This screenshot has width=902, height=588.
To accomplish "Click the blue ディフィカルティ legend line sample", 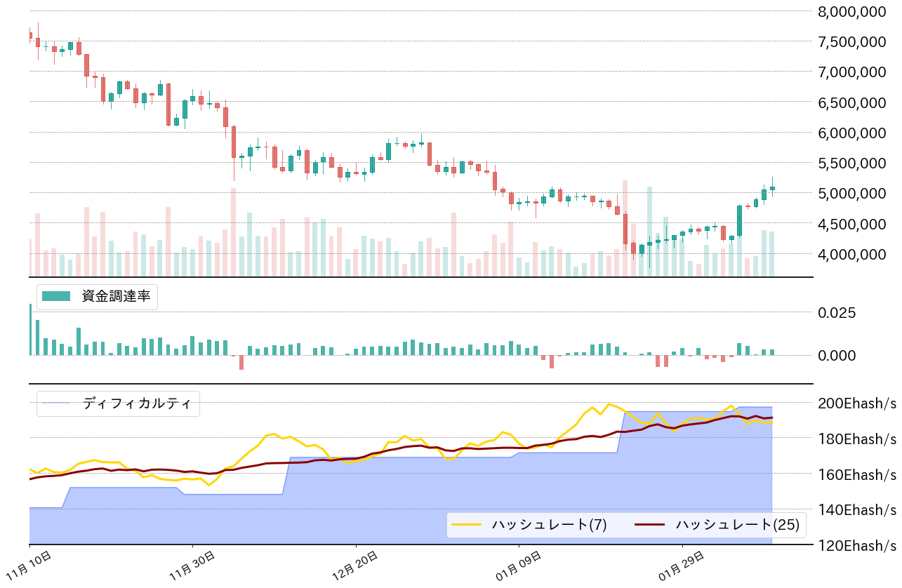I will [x=56, y=403].
